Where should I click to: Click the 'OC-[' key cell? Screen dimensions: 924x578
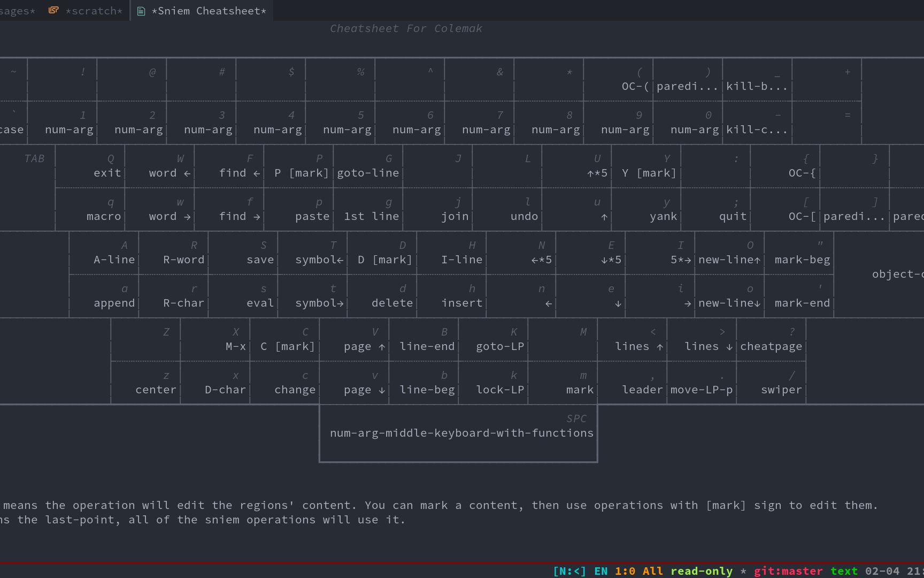(786, 209)
